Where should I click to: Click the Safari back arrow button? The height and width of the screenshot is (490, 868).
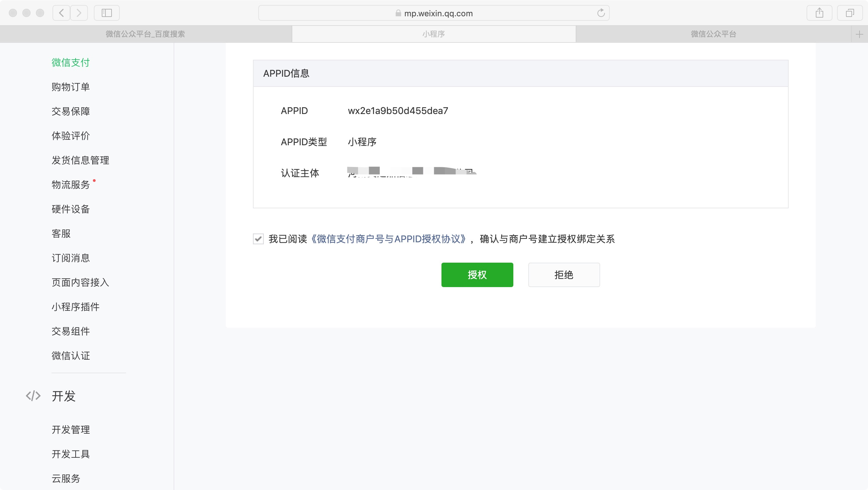[61, 13]
